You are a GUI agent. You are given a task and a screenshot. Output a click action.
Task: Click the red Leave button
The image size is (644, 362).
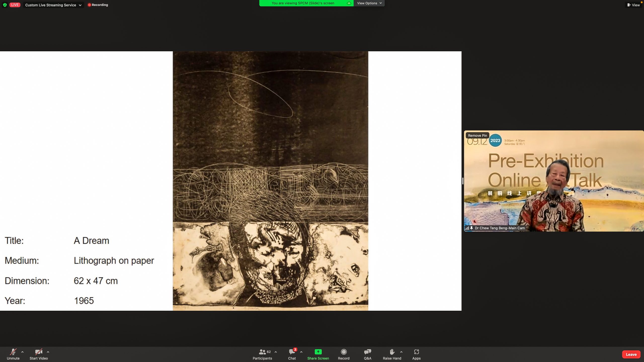[x=631, y=354]
